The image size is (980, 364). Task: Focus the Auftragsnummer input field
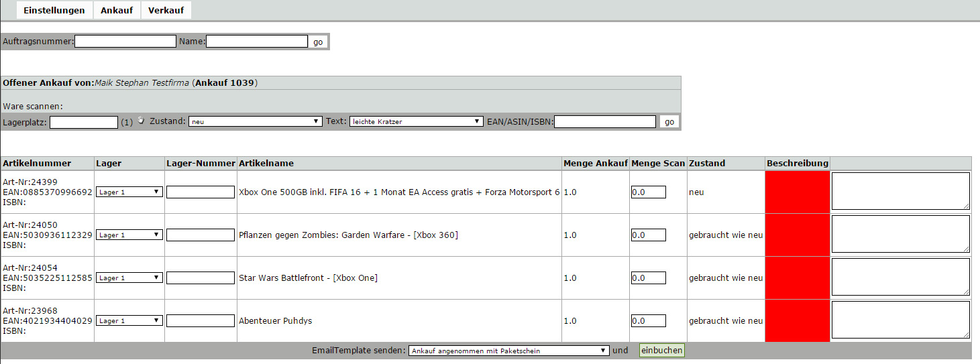click(x=125, y=42)
